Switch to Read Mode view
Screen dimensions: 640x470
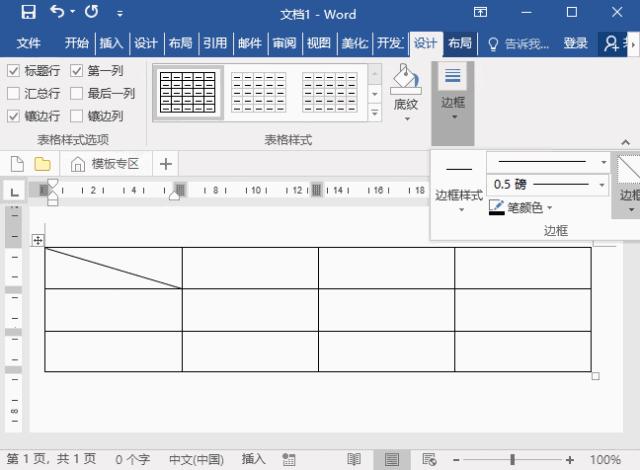tap(354, 459)
